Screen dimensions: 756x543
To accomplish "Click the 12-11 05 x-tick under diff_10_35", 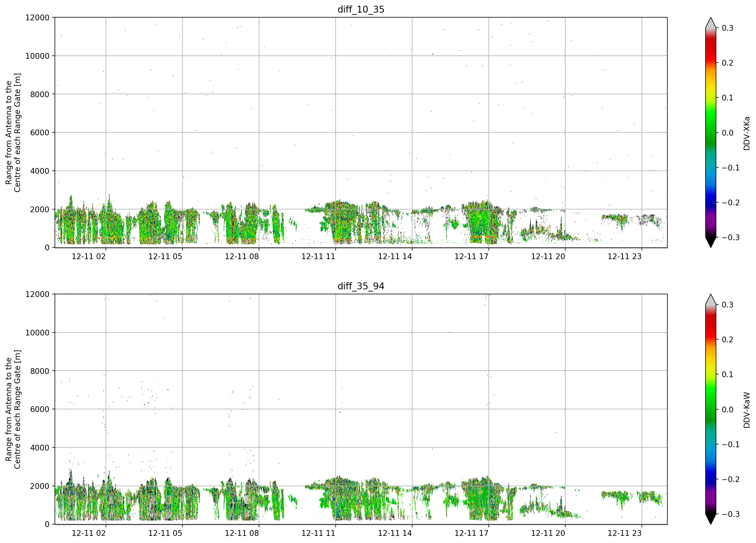I will tap(165, 256).
